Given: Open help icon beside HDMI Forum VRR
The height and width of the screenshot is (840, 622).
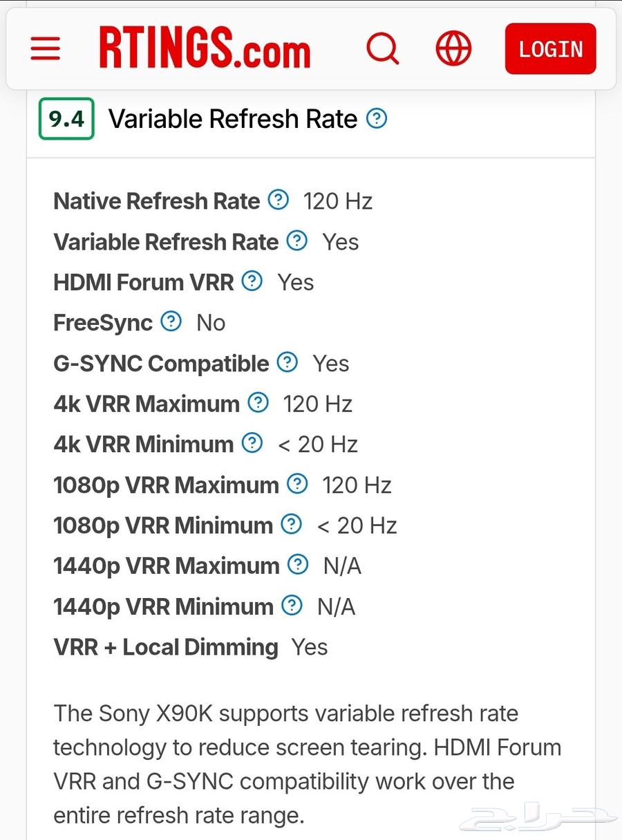Looking at the screenshot, I should [x=252, y=281].
